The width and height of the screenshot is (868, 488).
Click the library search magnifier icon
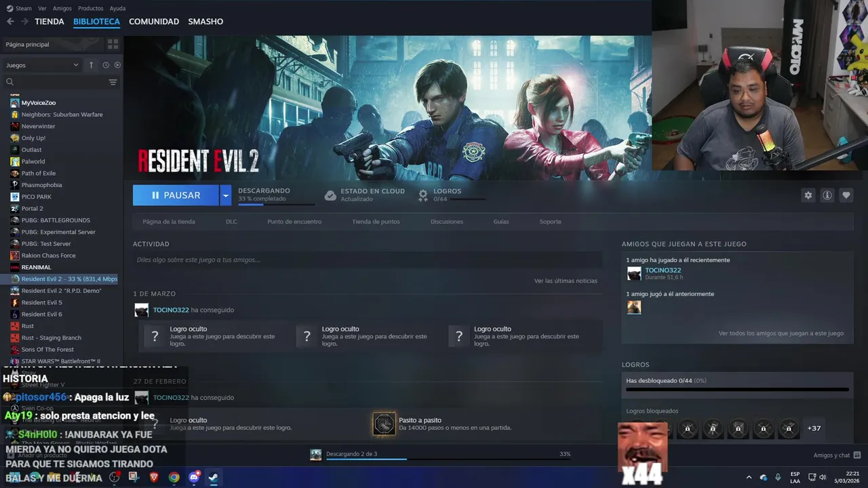pos(10,82)
